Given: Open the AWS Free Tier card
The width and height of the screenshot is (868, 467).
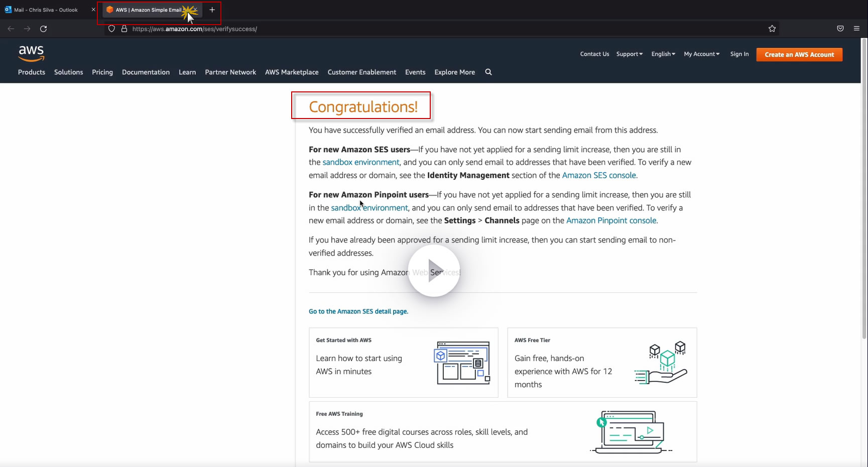Looking at the screenshot, I should point(602,363).
